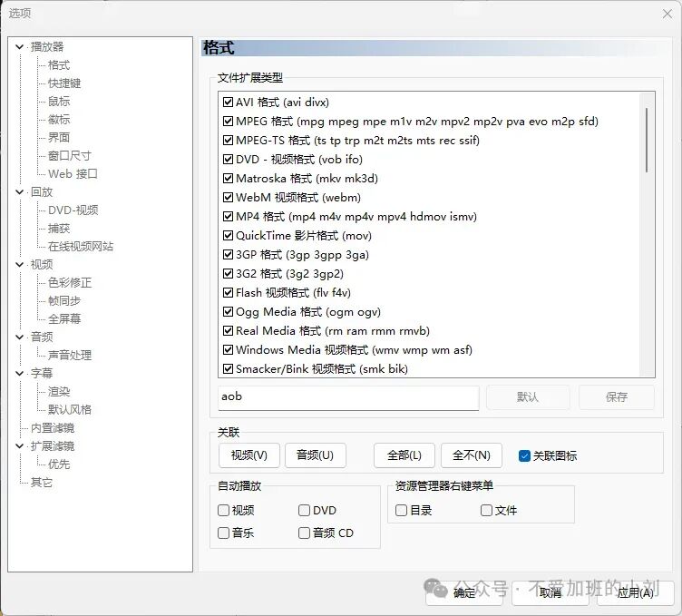
Task: Uncheck DVD - 视频格式 (vob ifo)
Action: (228, 160)
